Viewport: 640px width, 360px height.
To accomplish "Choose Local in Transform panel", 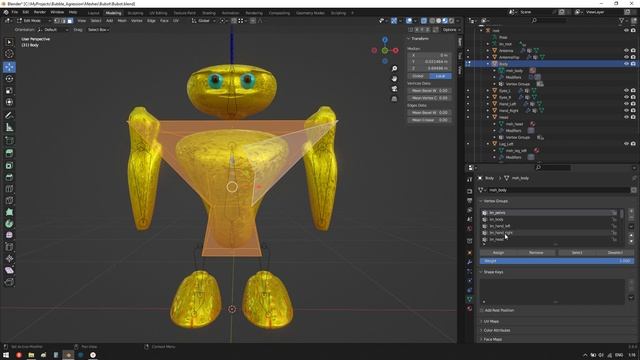I will click(440, 76).
